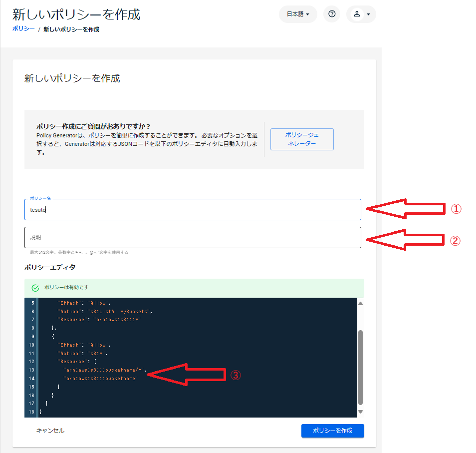Click the "Resource": [ text on line 12
This screenshot has height=453, width=476.
77,362
